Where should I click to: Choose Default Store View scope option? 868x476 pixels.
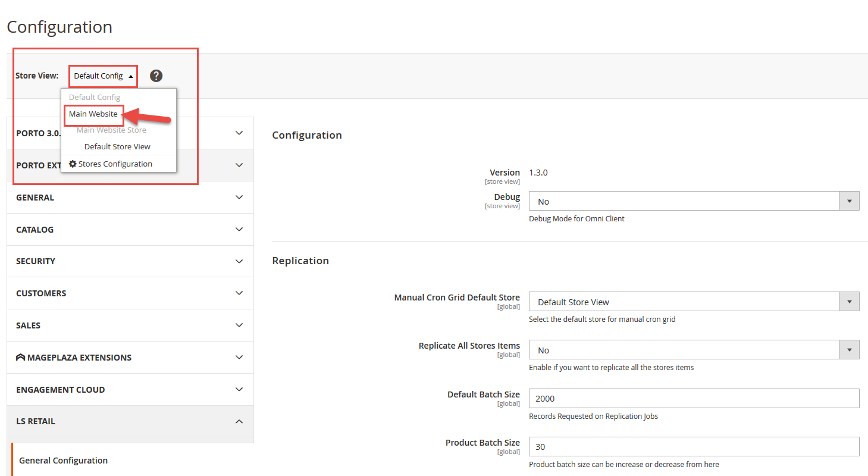pos(117,146)
